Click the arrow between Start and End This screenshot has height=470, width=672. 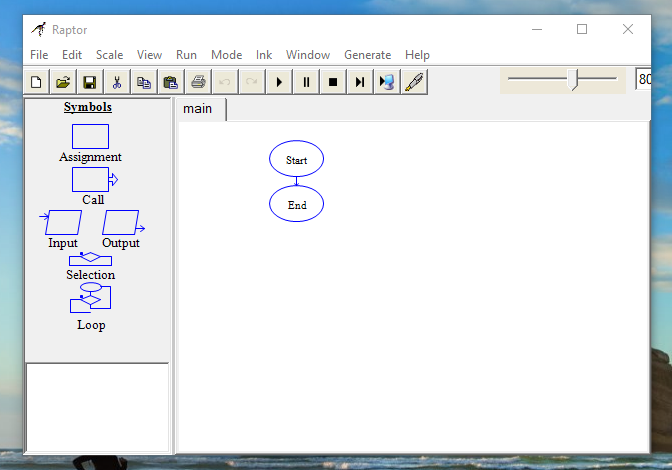(x=297, y=181)
